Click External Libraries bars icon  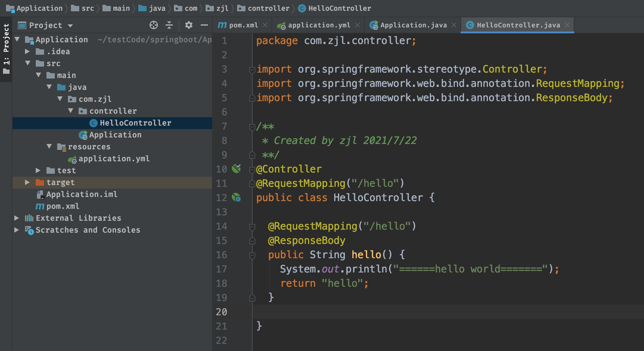click(x=29, y=218)
